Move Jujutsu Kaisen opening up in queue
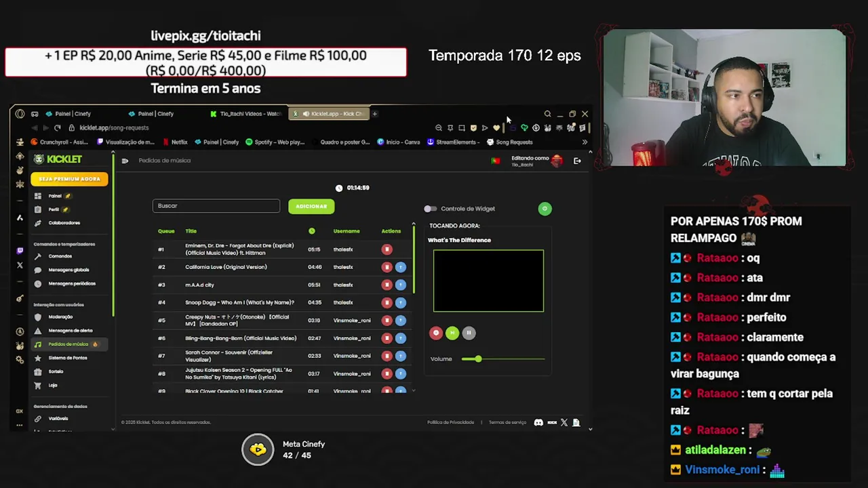Viewport: 868px width, 488px height. point(400,373)
